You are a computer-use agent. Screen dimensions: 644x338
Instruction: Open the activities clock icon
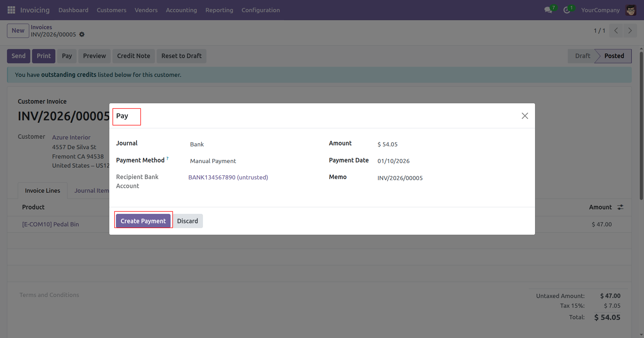click(567, 10)
